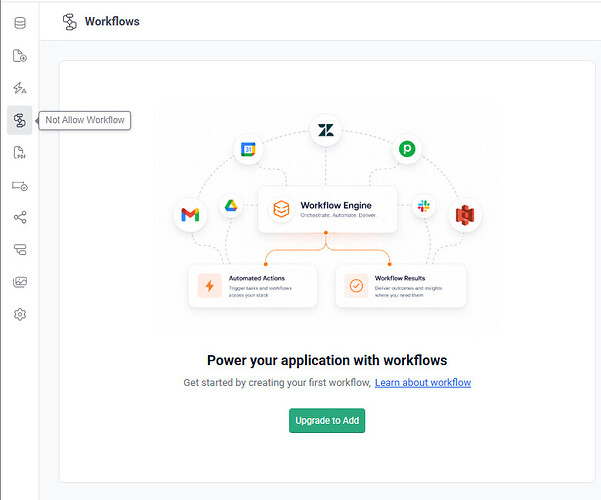
Task: Click the Upgrade to Add button
Action: click(x=327, y=421)
